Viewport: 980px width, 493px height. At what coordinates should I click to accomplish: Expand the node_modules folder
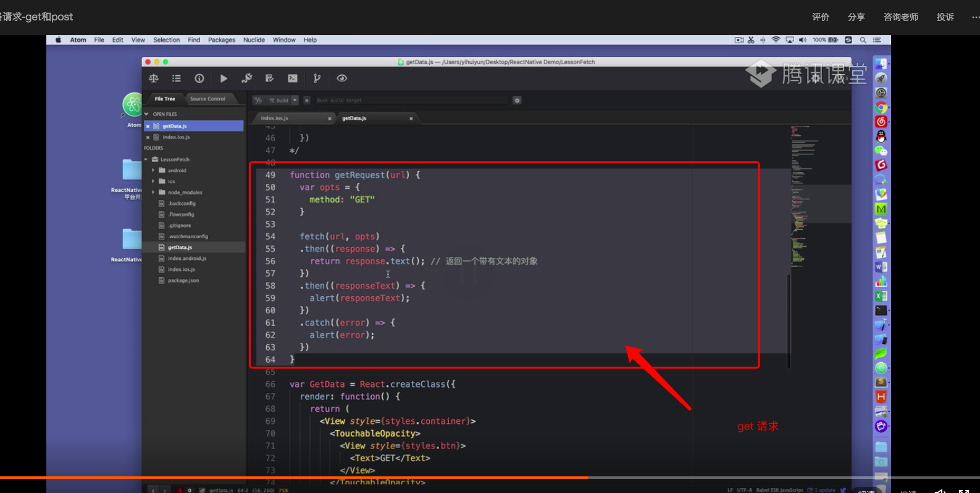153,193
